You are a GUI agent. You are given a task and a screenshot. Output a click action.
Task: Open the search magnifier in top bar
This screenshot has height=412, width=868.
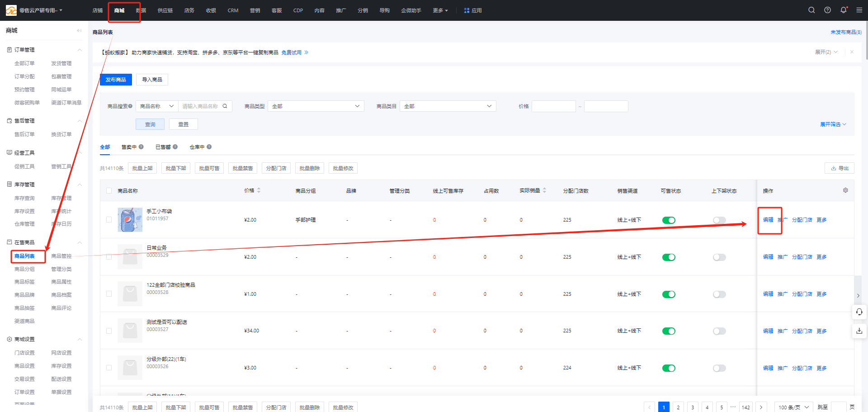pyautogui.click(x=811, y=10)
